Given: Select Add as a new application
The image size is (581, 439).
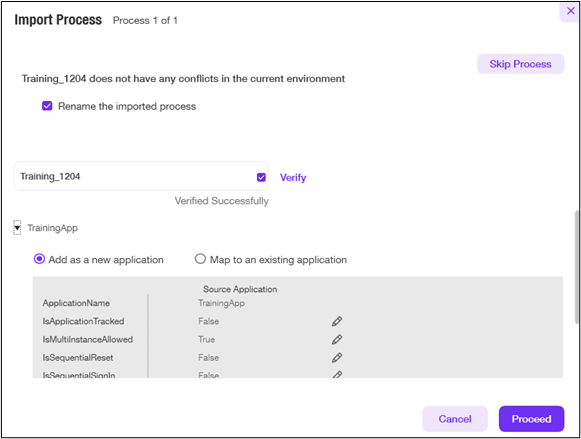Looking at the screenshot, I should (39, 259).
